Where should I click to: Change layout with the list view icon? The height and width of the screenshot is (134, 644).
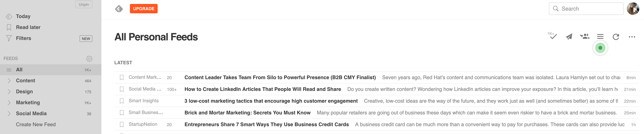click(x=600, y=37)
